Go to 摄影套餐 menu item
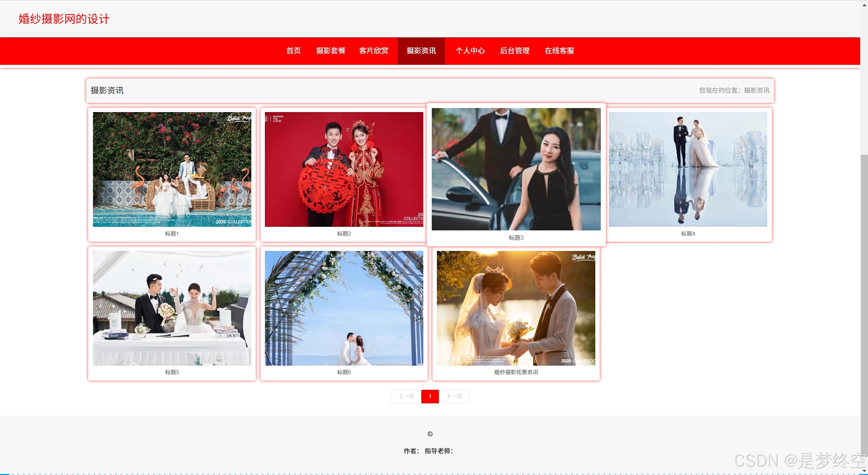The image size is (868, 475). (330, 51)
